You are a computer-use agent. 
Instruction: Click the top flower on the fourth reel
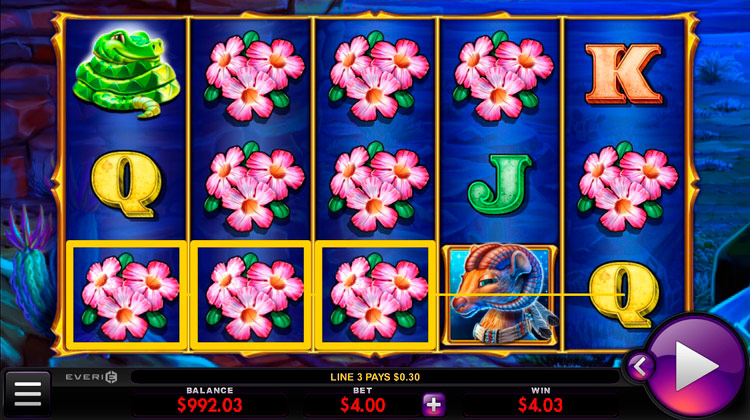pyautogui.click(x=501, y=76)
